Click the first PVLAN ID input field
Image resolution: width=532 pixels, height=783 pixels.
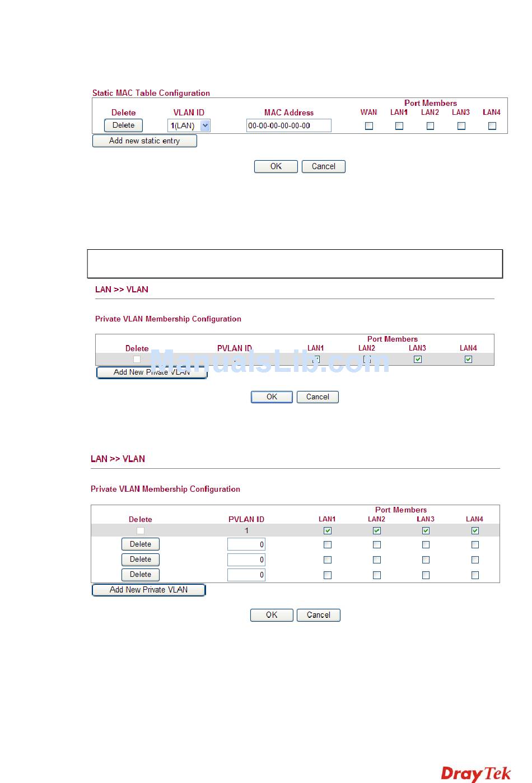pos(246,544)
